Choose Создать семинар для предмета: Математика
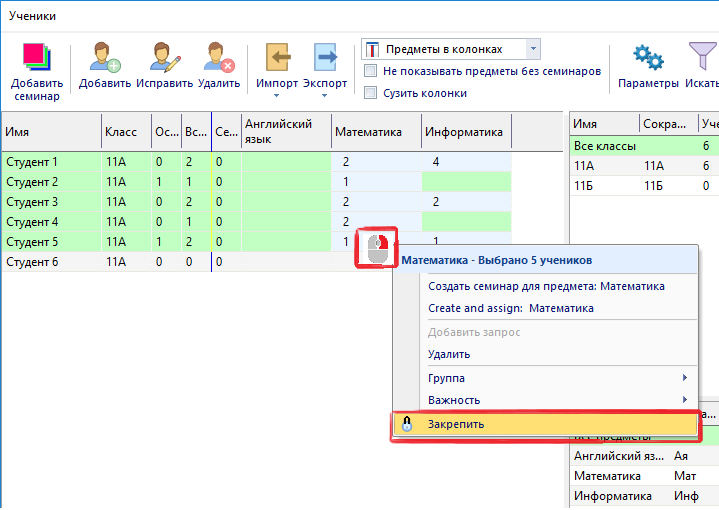This screenshot has width=719, height=510. [546, 286]
